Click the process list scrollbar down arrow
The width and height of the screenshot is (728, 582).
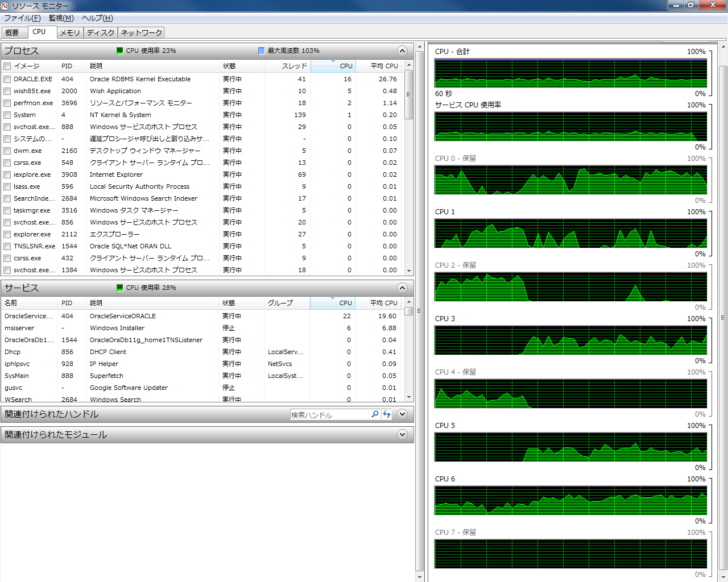pyautogui.click(x=408, y=271)
